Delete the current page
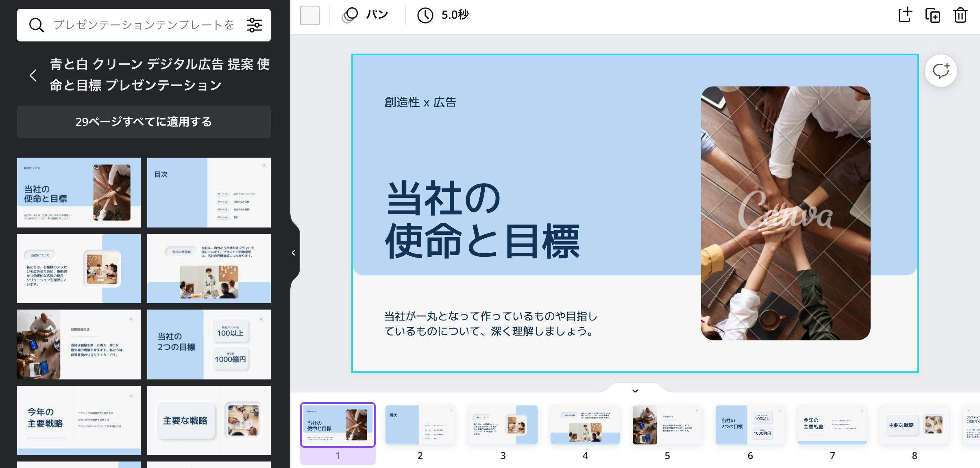 (960, 15)
